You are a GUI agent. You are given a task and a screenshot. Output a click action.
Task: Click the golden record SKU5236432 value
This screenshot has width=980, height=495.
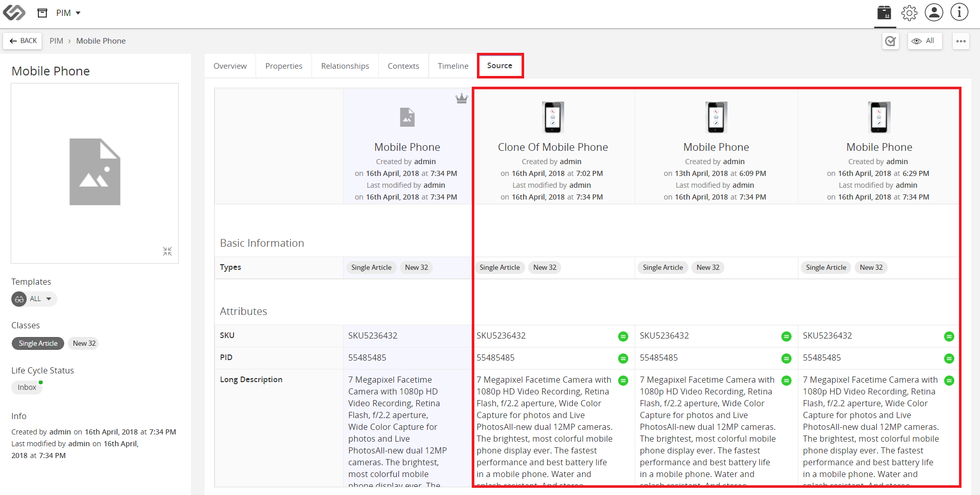pyautogui.click(x=373, y=336)
